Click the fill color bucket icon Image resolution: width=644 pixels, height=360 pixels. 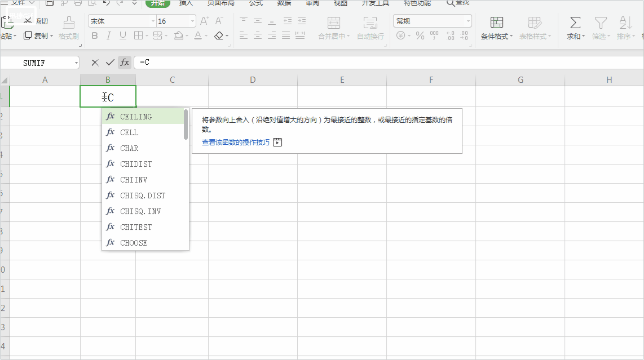178,35
